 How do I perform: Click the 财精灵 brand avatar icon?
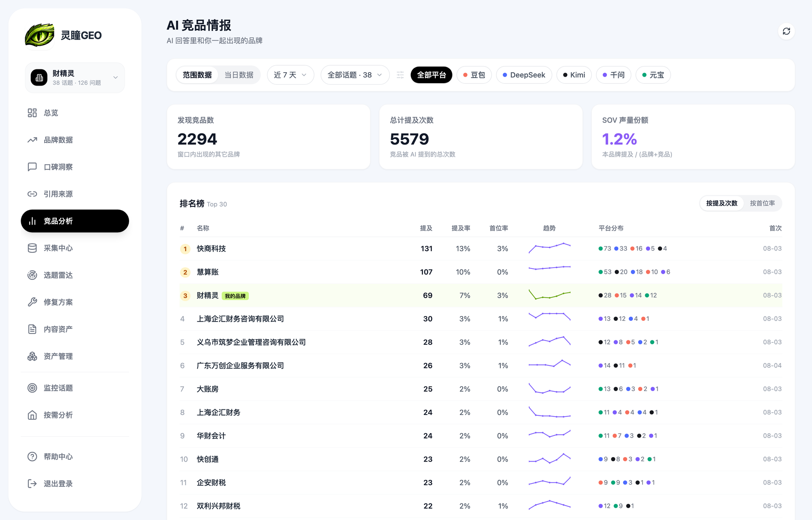pos(39,77)
